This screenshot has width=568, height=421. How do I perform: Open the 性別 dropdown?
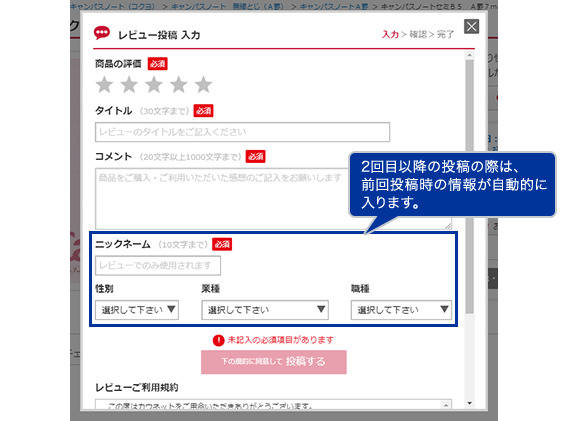(137, 310)
